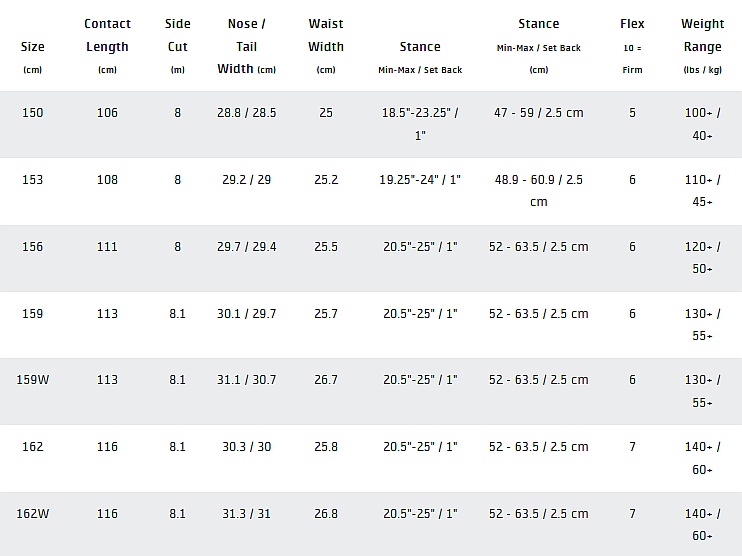This screenshot has width=742, height=556.
Task: Click the 18.5"-23.25" stance cell
Action: [420, 124]
